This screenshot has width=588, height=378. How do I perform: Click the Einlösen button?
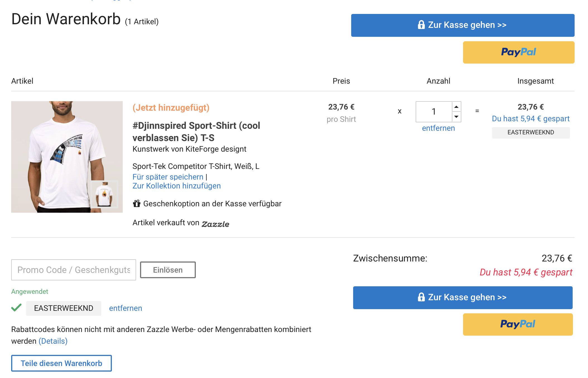[x=168, y=270]
